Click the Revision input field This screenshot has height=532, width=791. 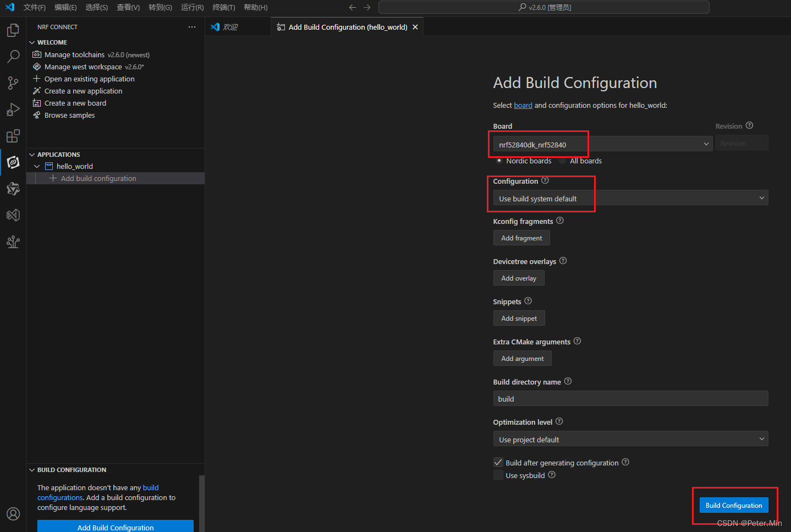pos(742,143)
